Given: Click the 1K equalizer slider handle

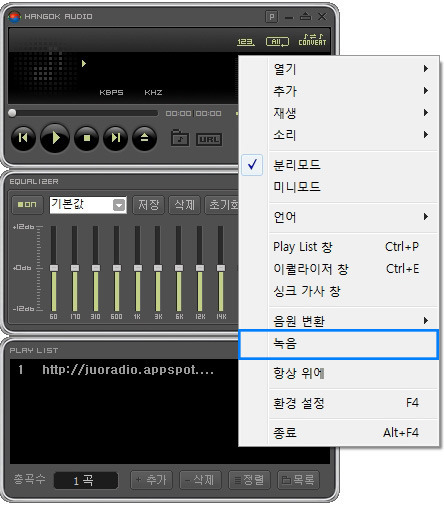Looking at the screenshot, I should 138,268.
